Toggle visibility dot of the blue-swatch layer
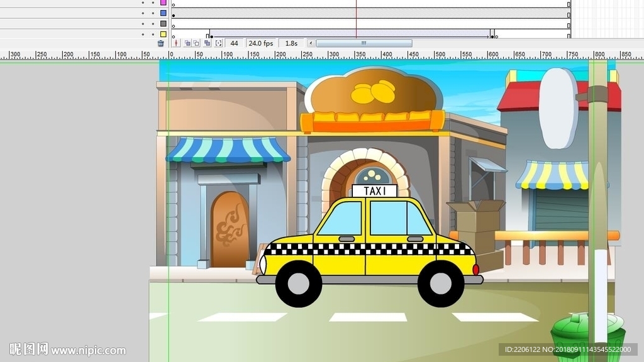Screen dimensions: 644x362 tap(143, 13)
